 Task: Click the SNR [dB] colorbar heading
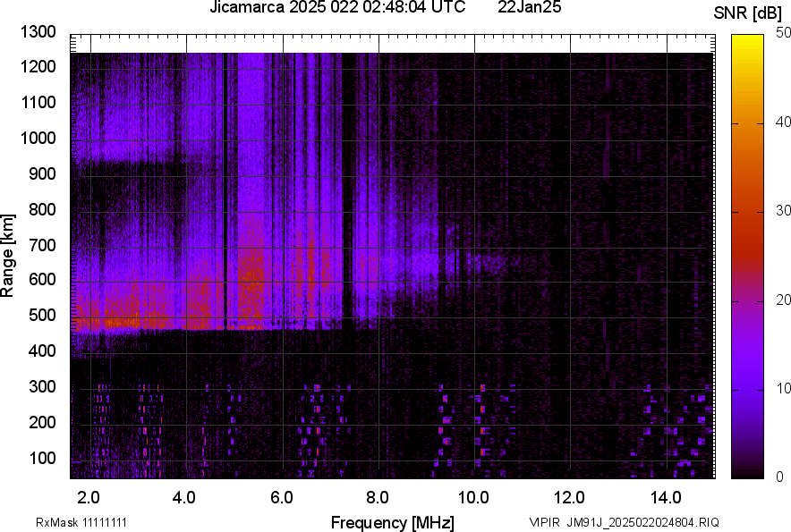tap(748, 13)
